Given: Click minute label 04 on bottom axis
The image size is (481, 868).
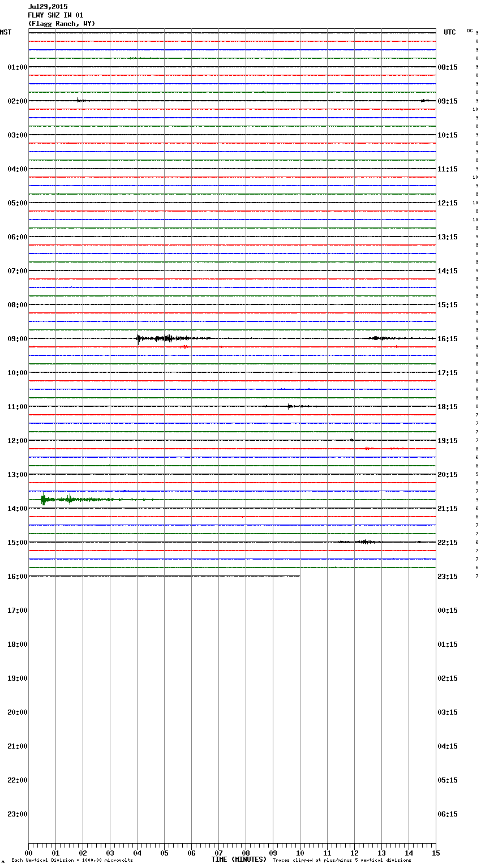Looking at the screenshot, I should 137,853.
